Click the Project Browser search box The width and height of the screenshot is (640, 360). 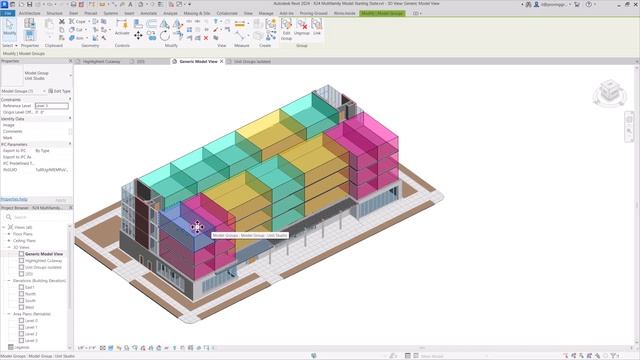37,217
